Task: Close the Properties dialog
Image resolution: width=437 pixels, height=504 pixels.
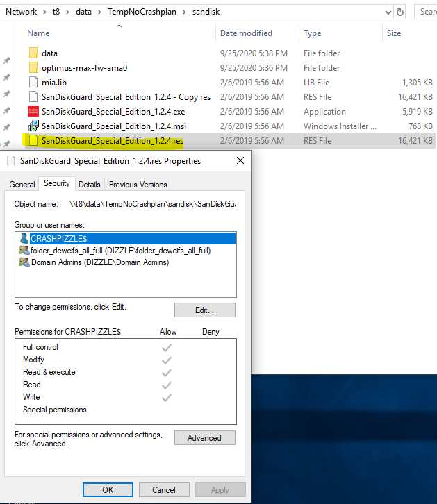Action: 240,160
